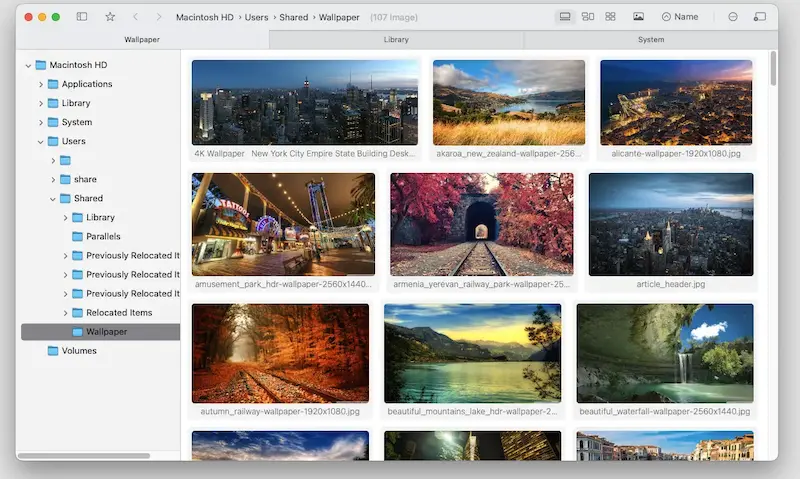Go back with the left arrow
Image resolution: width=800 pixels, height=479 pixels.
tap(135, 17)
